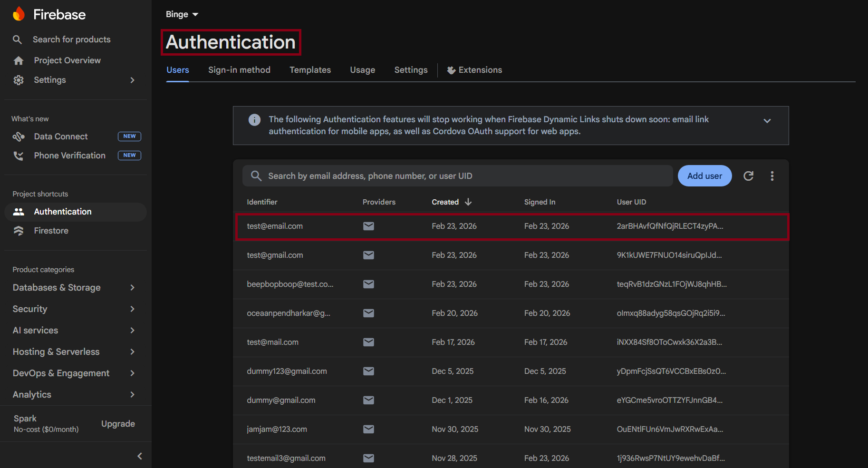Screen dimensions: 868x468
Task: Switch to the Sign-in method tab
Action: (x=239, y=70)
